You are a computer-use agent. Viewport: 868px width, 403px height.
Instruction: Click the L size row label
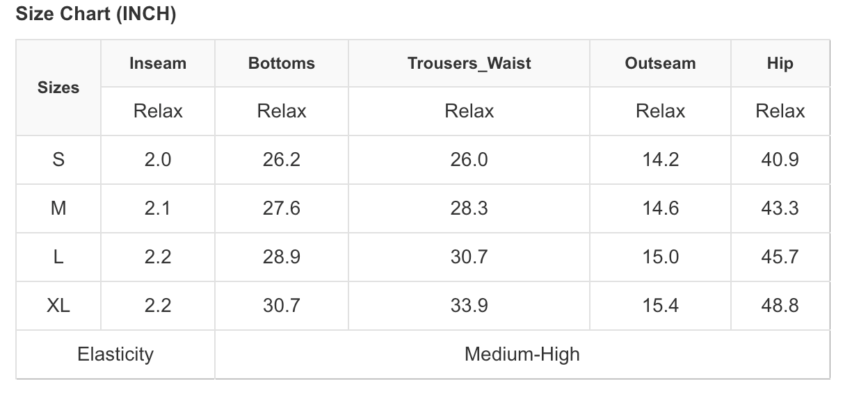click(x=58, y=257)
